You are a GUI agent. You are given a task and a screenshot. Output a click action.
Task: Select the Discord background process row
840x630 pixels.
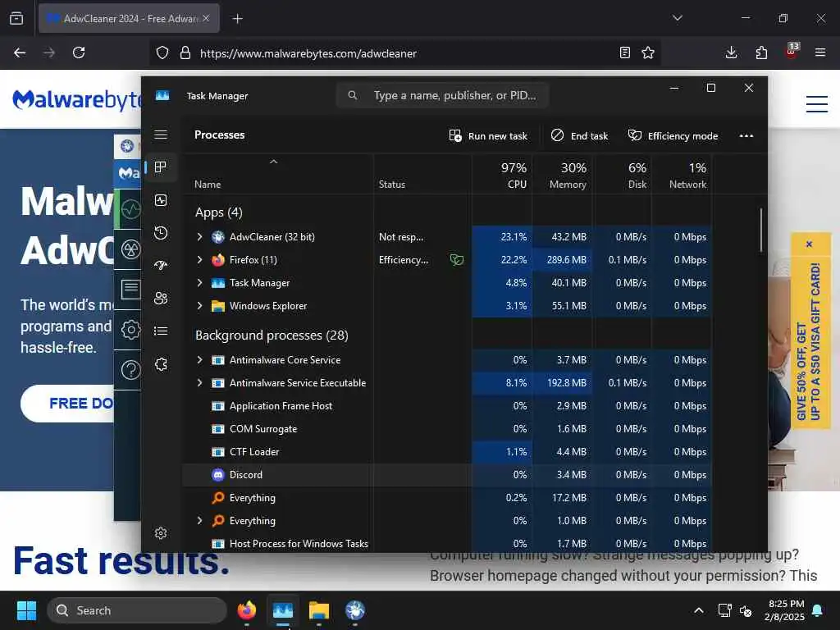447,475
